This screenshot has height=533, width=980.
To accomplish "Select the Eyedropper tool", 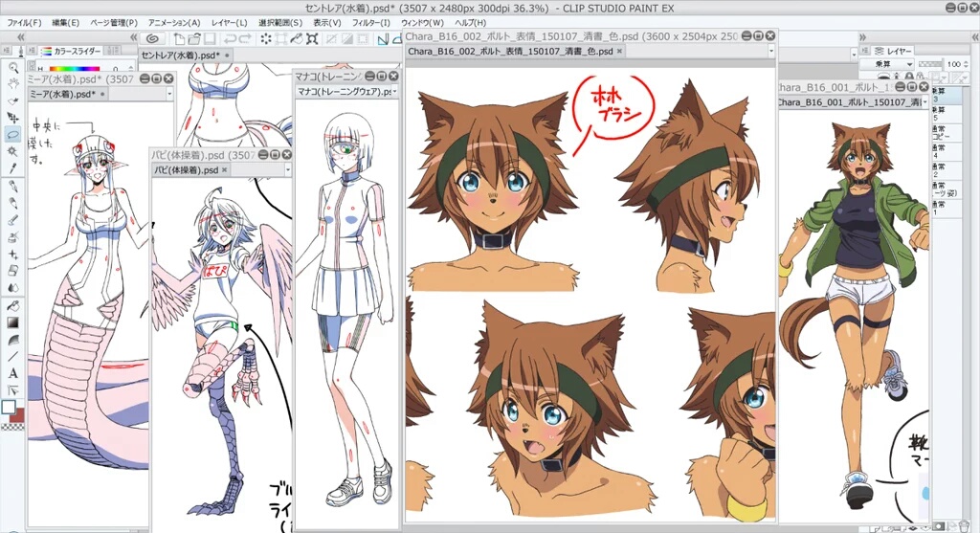I will tap(12, 168).
